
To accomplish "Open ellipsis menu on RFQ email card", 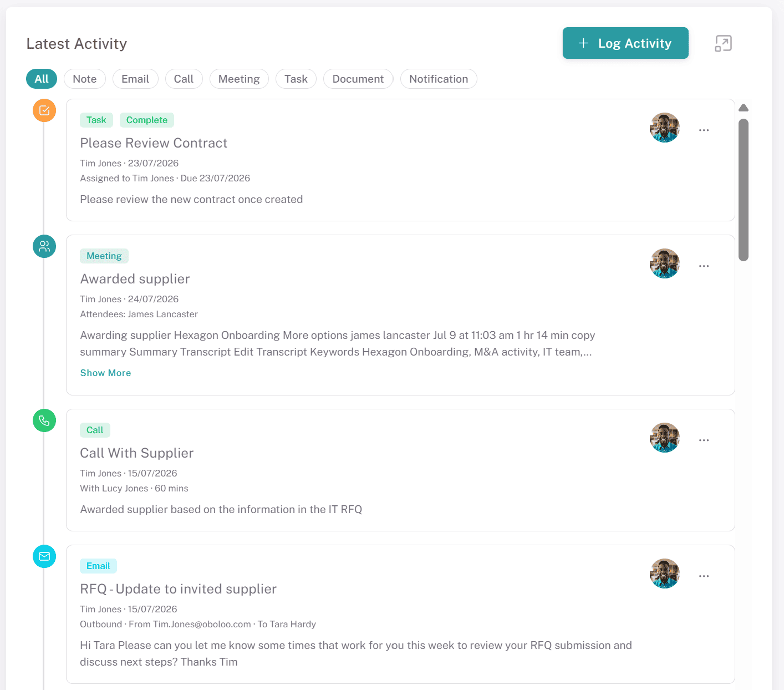I will (704, 576).
